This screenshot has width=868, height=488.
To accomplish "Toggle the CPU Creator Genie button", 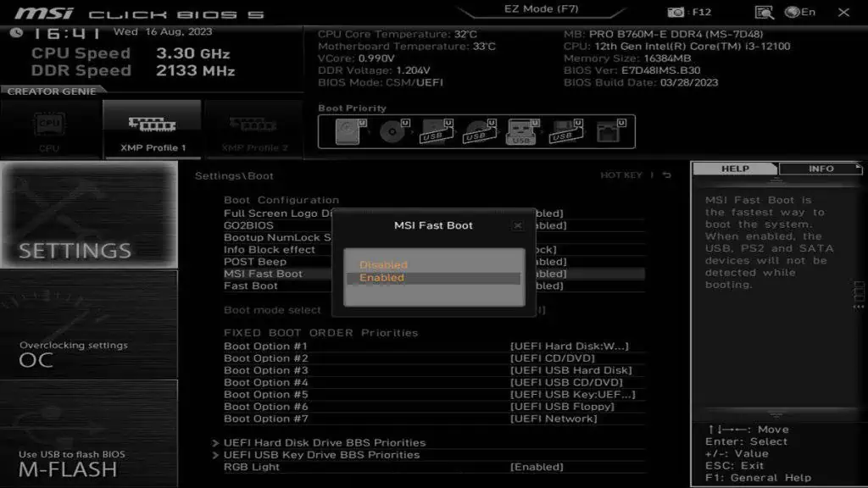I will coord(49,129).
